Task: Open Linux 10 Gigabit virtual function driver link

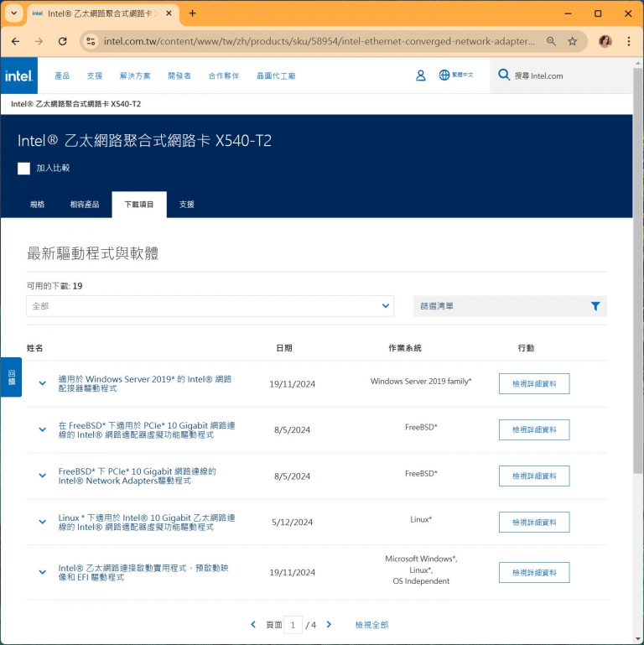Action: tap(147, 522)
